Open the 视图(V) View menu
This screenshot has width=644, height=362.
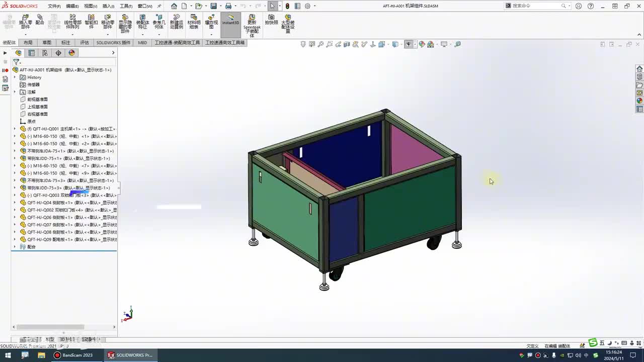[91, 6]
